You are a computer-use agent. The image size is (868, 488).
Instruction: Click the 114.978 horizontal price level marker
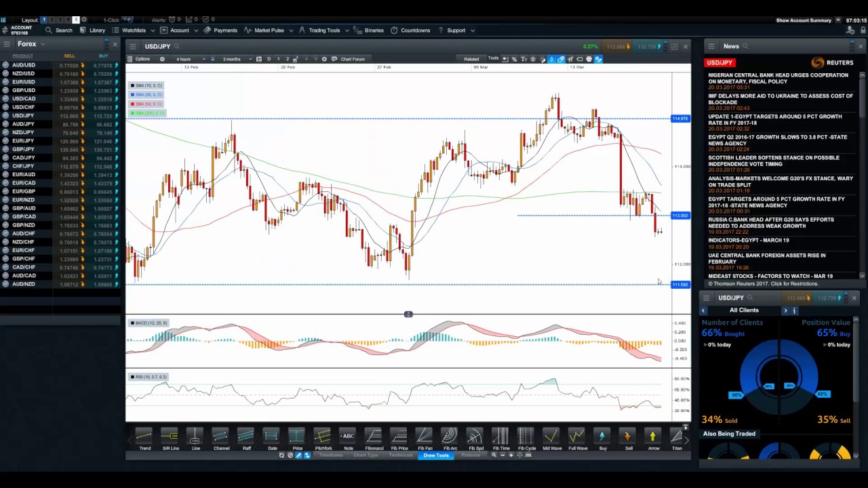tap(680, 119)
